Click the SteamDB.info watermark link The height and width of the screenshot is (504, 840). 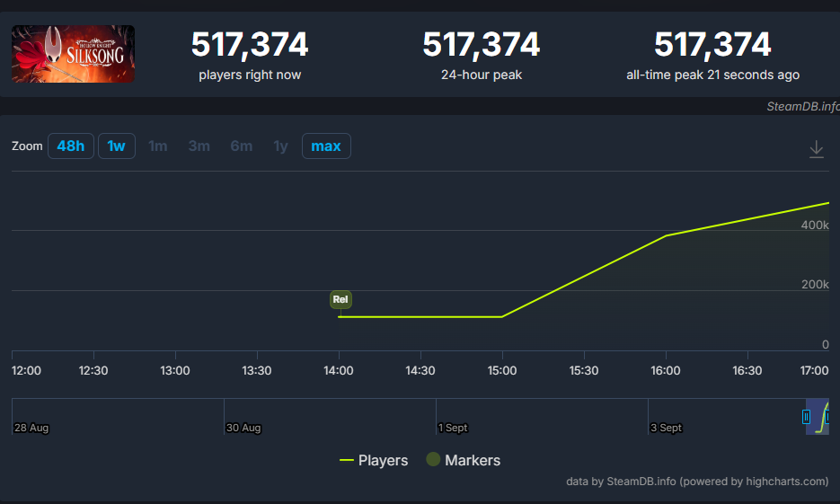click(803, 107)
